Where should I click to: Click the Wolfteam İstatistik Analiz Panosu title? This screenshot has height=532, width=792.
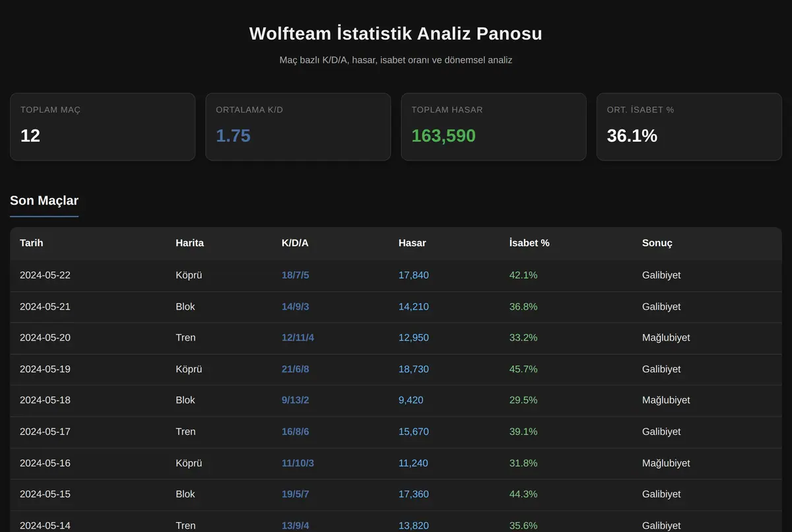tap(396, 34)
